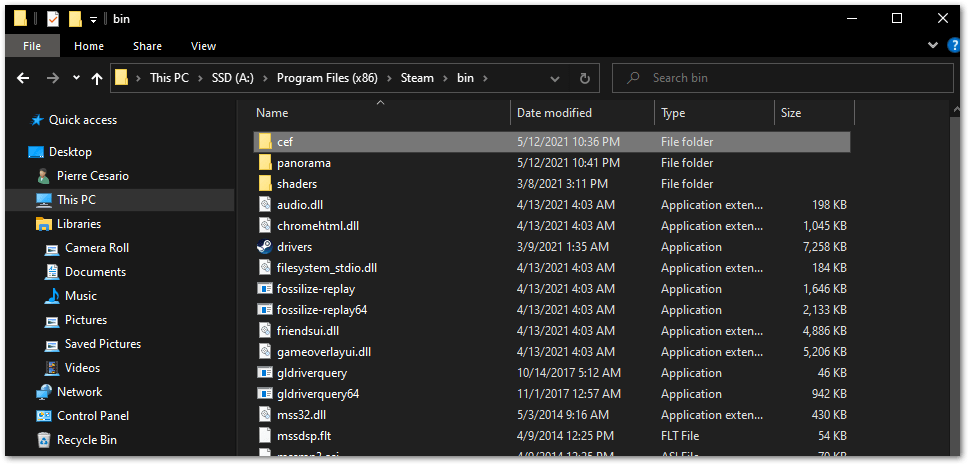This screenshot has height=465, width=969.
Task: Click the mssdsp.flt file icon
Action: [x=265, y=436]
